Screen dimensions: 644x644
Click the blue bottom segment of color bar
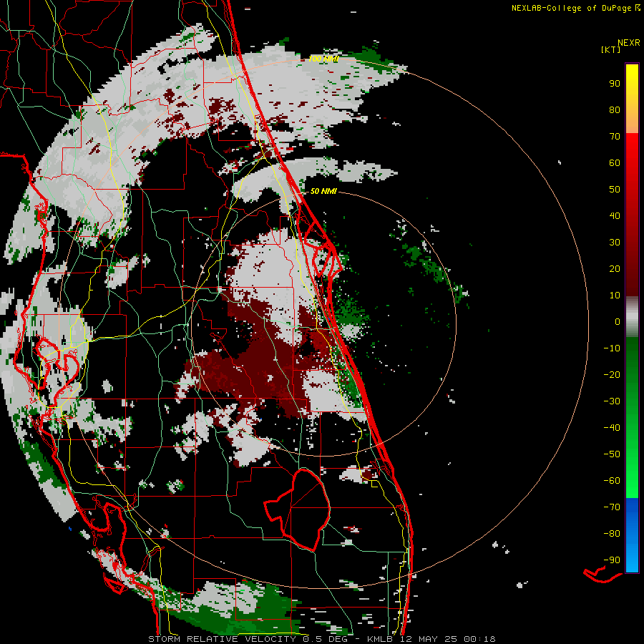pyautogui.click(x=632, y=535)
